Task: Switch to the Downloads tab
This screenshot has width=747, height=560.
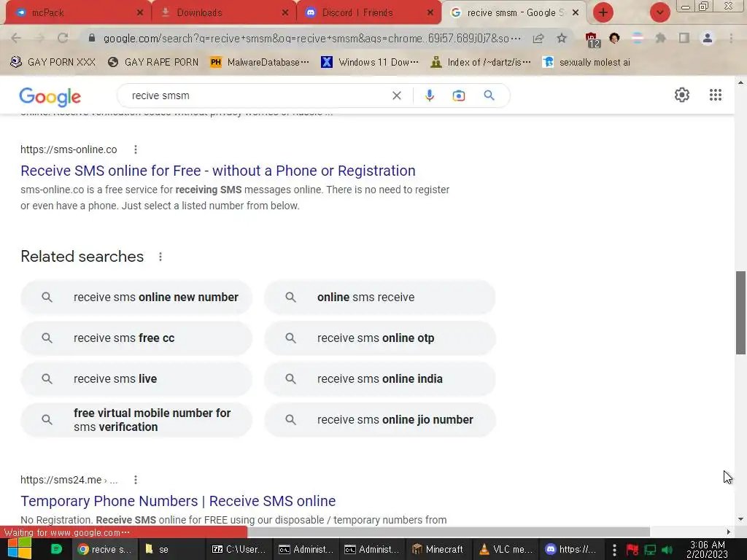Action: tap(224, 13)
